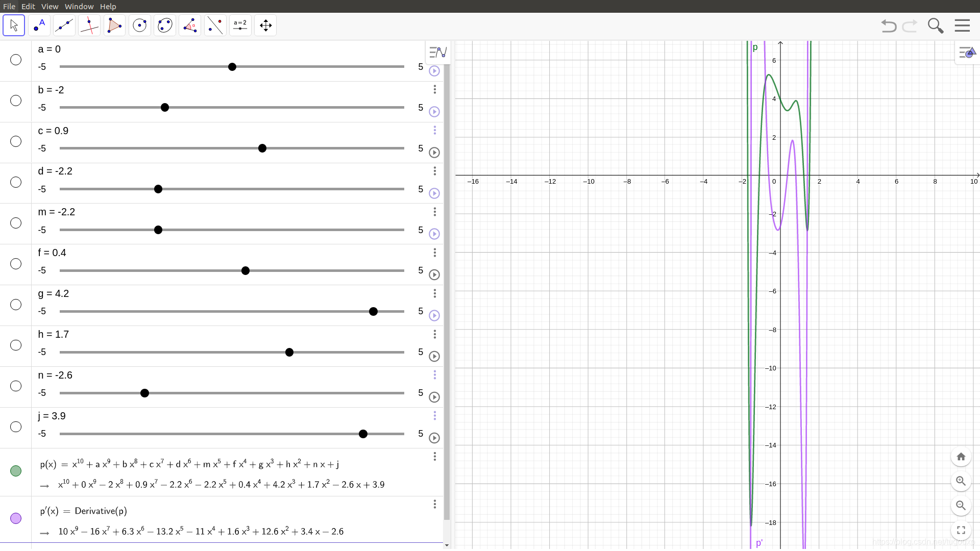The image size is (980, 551).
Task: Open the graphics style bar toggle
Action: point(967,53)
